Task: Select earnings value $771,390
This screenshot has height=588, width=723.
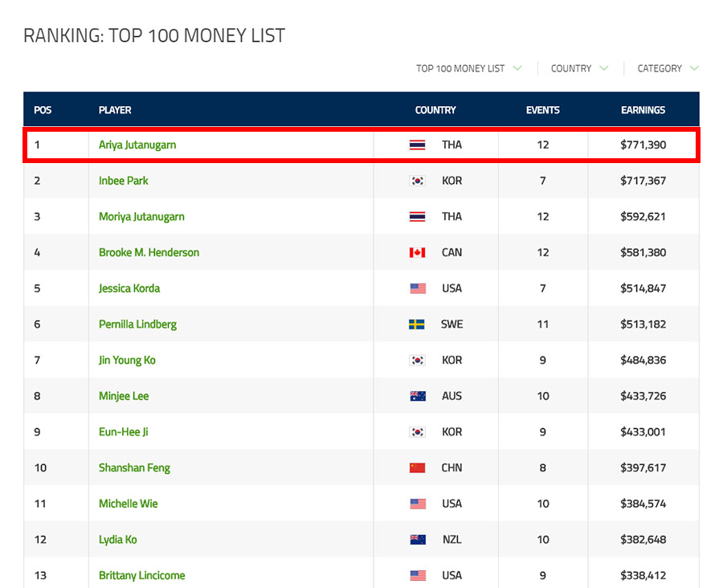Action: 643,145
